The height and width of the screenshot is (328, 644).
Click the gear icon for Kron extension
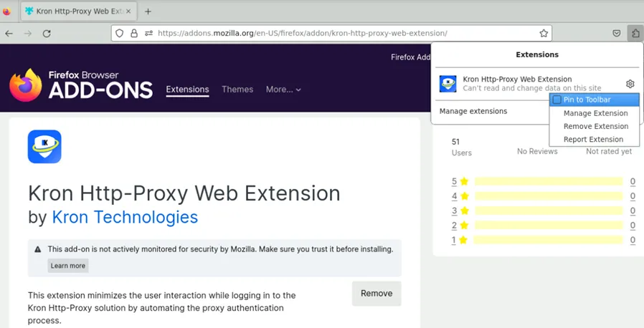(x=630, y=84)
